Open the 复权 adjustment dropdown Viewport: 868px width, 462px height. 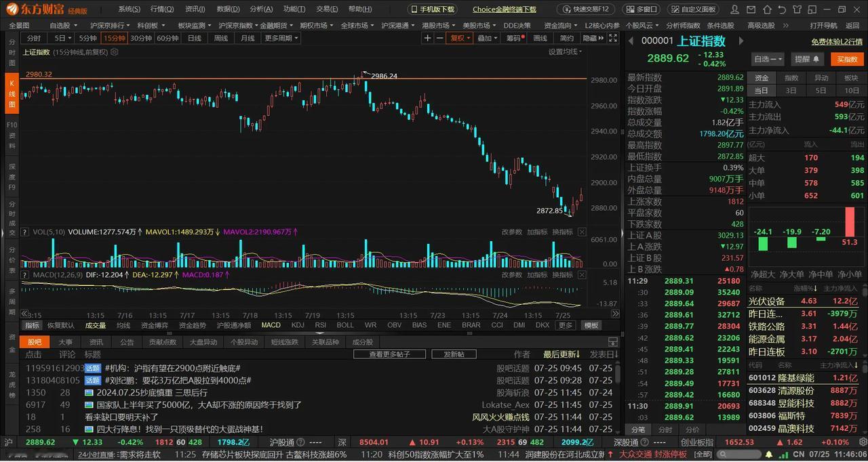pos(460,38)
